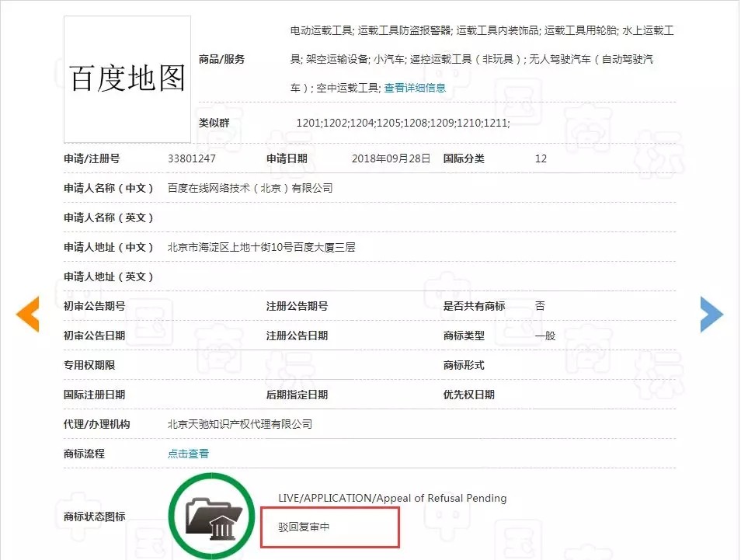741x560 pixels.
Task: Click the 专用权期限 label
Action: tap(89, 365)
